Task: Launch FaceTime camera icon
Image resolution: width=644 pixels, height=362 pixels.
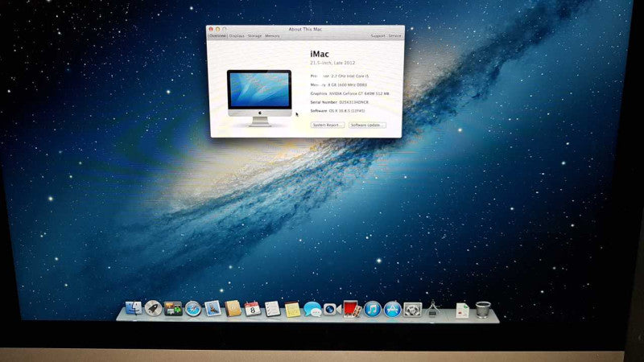Action: point(332,309)
